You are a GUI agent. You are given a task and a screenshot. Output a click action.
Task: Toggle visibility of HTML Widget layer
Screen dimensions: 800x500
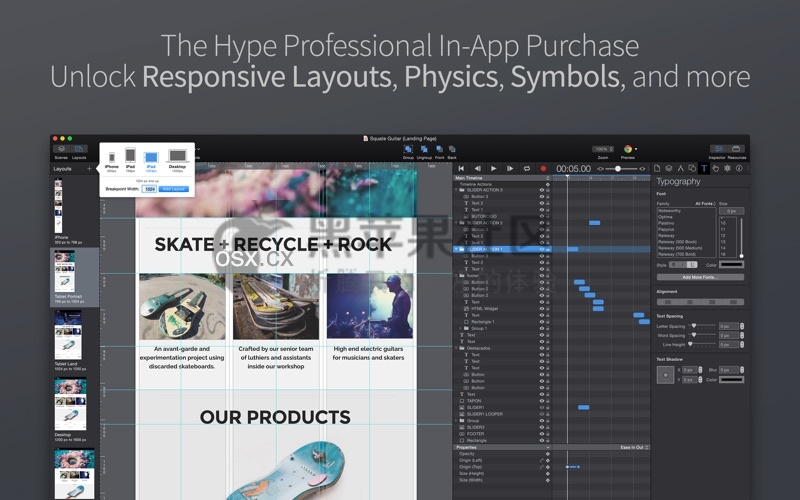tap(542, 309)
